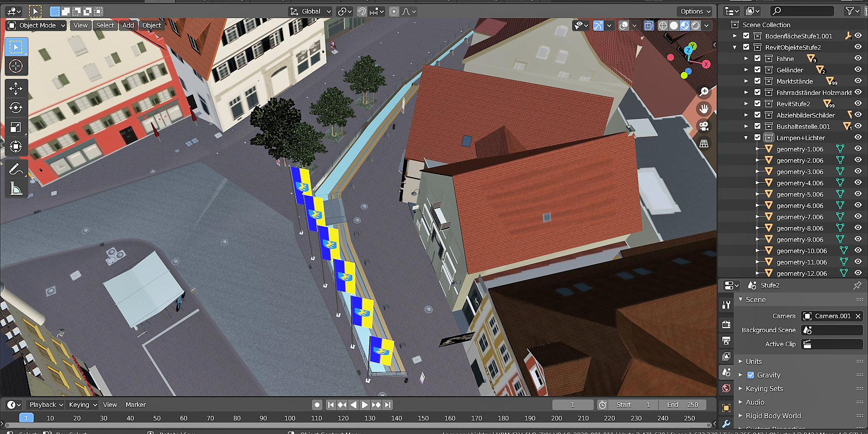Jump to the end frame

coord(388,405)
